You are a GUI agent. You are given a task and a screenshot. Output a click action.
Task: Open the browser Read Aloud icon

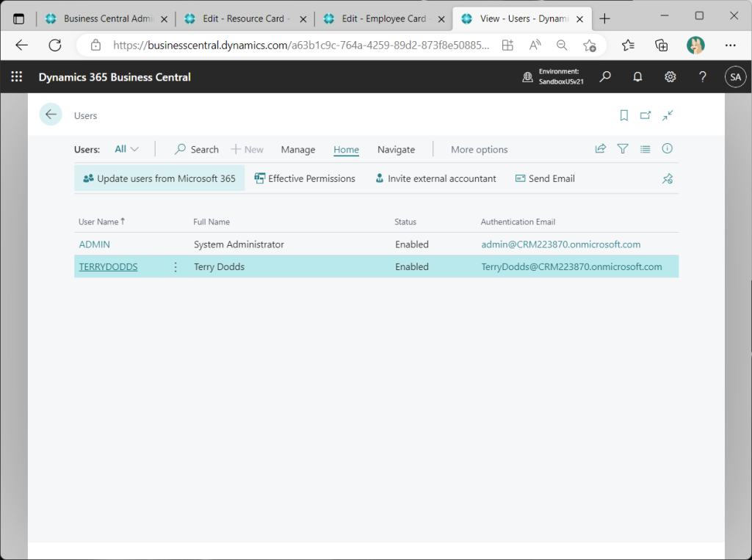pyautogui.click(x=535, y=46)
